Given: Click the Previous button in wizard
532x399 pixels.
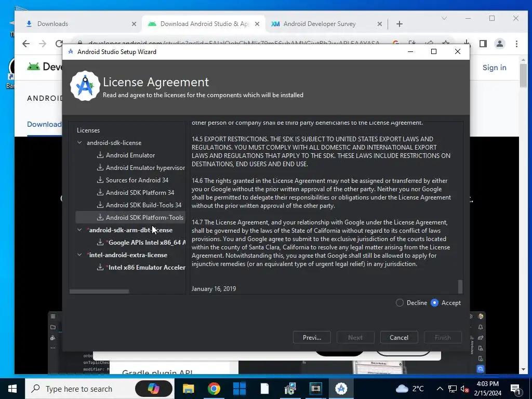Looking at the screenshot, I should (x=312, y=338).
